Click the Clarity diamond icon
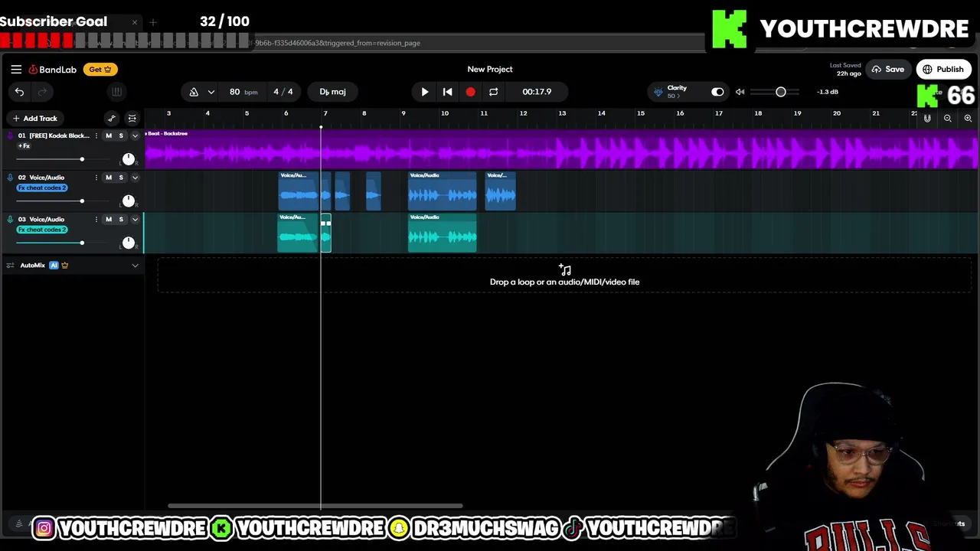 click(658, 92)
